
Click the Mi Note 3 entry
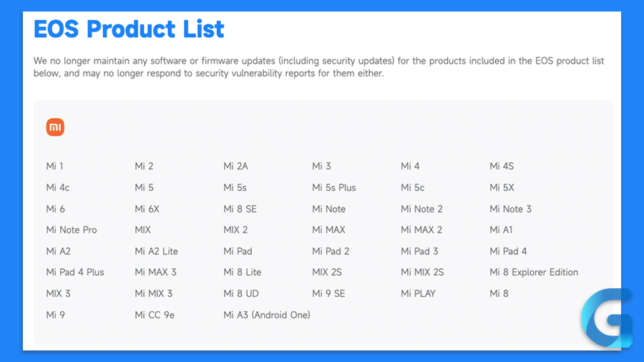coord(510,209)
